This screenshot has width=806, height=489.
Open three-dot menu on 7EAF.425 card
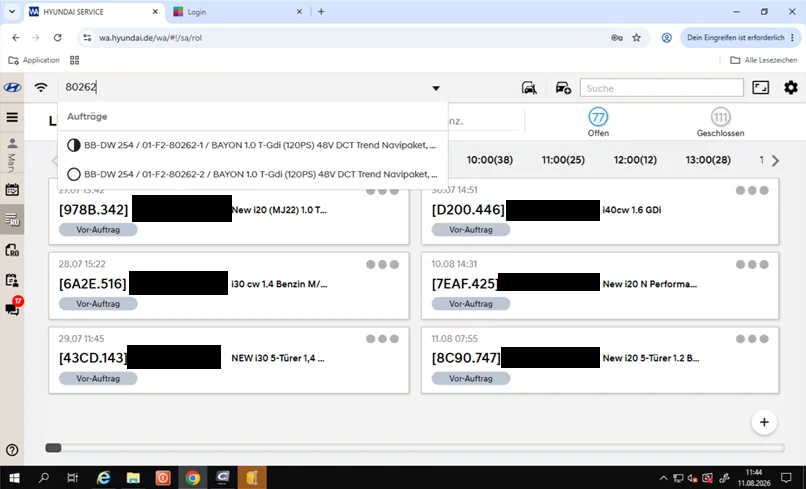coord(752,264)
